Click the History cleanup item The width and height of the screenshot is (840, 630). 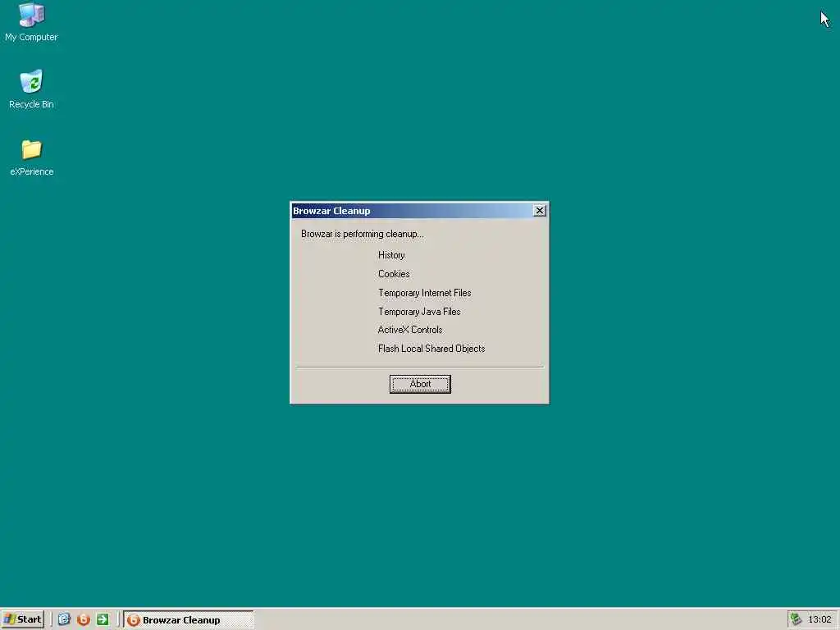(391, 255)
